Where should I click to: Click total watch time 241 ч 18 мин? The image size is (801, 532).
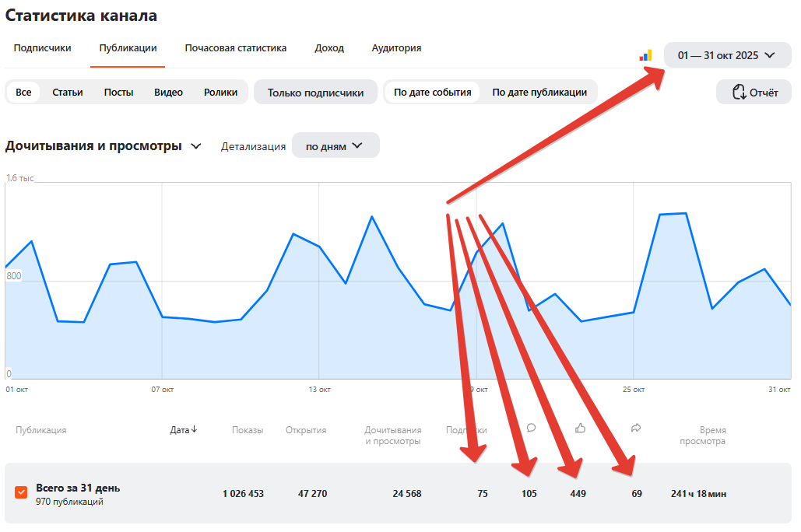pyautogui.click(x=698, y=494)
